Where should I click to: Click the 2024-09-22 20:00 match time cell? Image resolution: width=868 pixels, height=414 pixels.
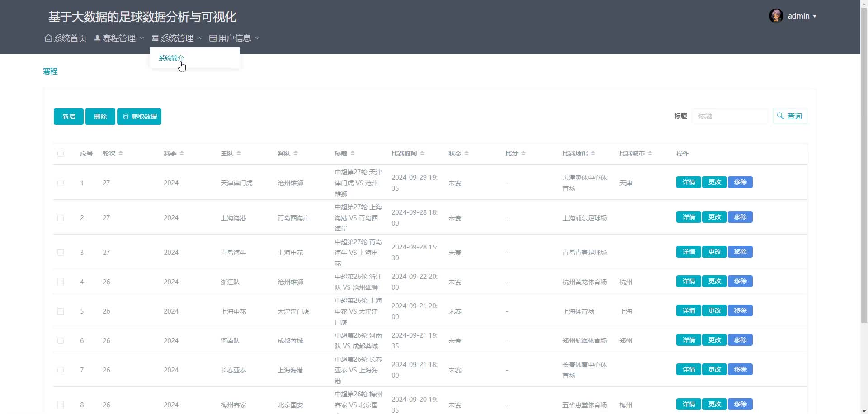click(x=415, y=282)
